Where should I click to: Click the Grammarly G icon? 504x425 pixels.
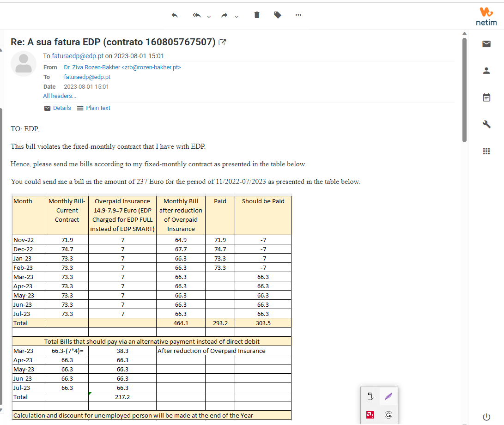coord(389,415)
